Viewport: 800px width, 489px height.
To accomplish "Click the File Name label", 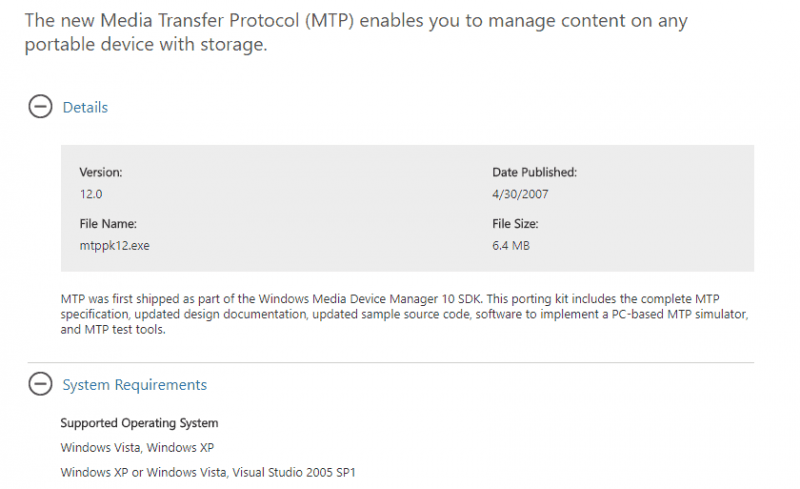I will tap(108, 224).
